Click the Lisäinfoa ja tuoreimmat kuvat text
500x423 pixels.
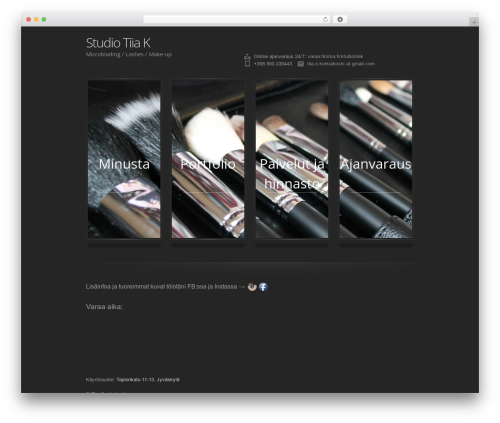click(161, 287)
